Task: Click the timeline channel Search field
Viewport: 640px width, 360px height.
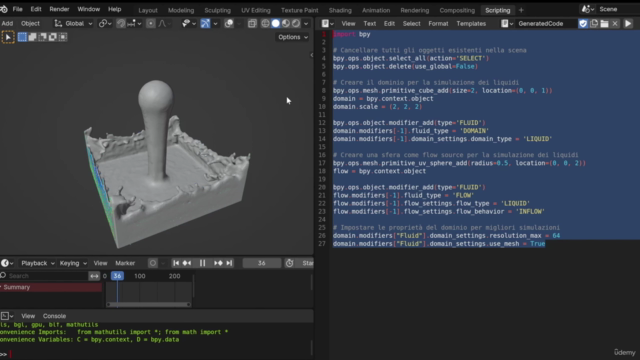Action: [44, 276]
